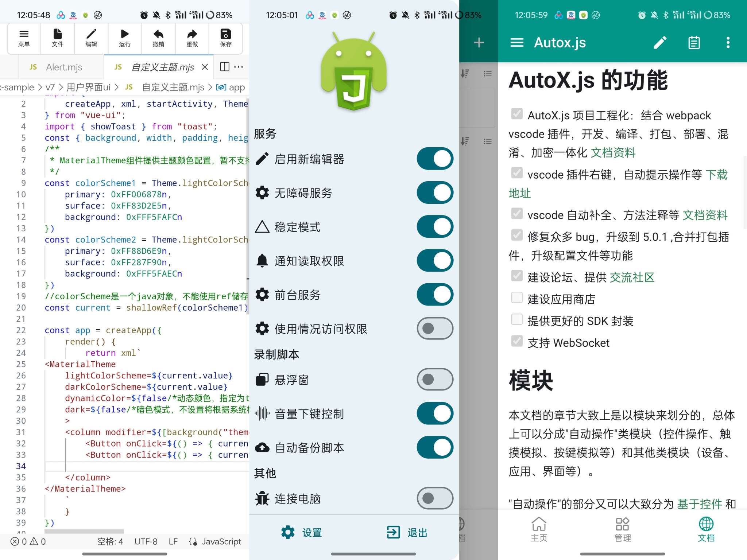Tap the pencil icon beside 启用新编辑器

(x=262, y=159)
